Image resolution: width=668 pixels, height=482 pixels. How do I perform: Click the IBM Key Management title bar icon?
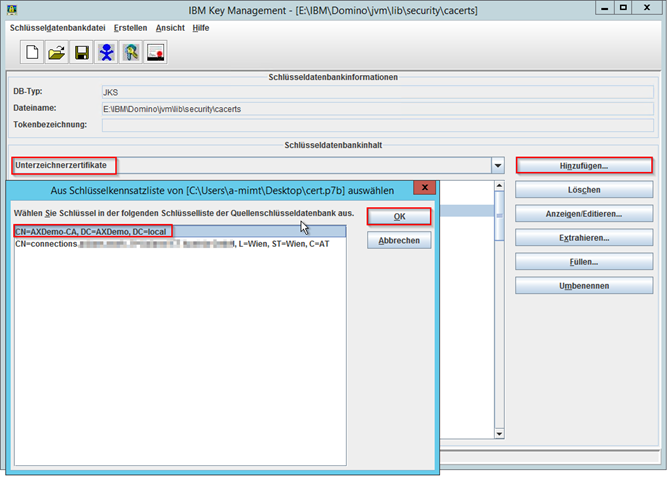(x=11, y=9)
